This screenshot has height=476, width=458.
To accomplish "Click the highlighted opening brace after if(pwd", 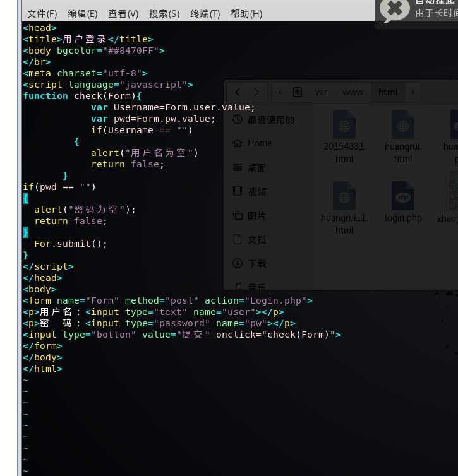I will point(25,198).
